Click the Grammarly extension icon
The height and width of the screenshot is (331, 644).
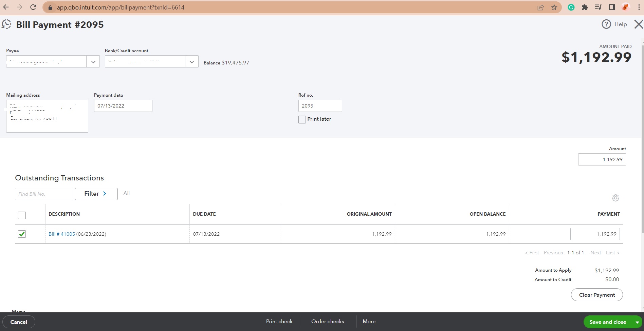tap(571, 7)
